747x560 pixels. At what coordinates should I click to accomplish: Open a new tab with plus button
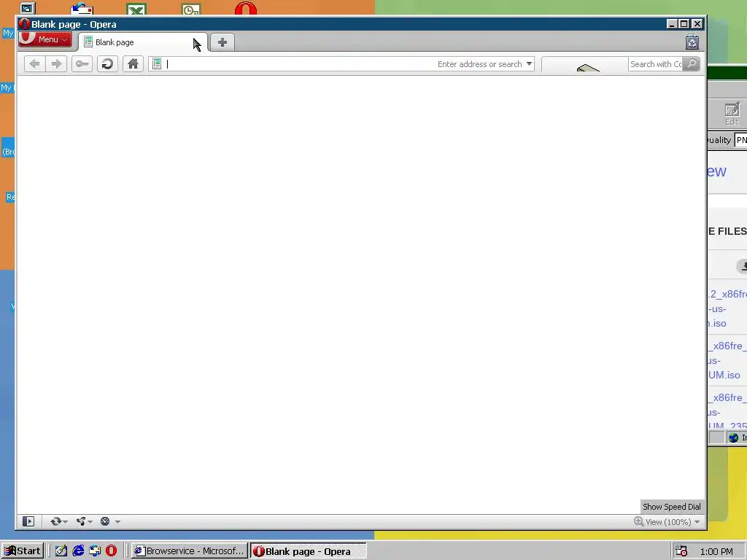click(222, 42)
